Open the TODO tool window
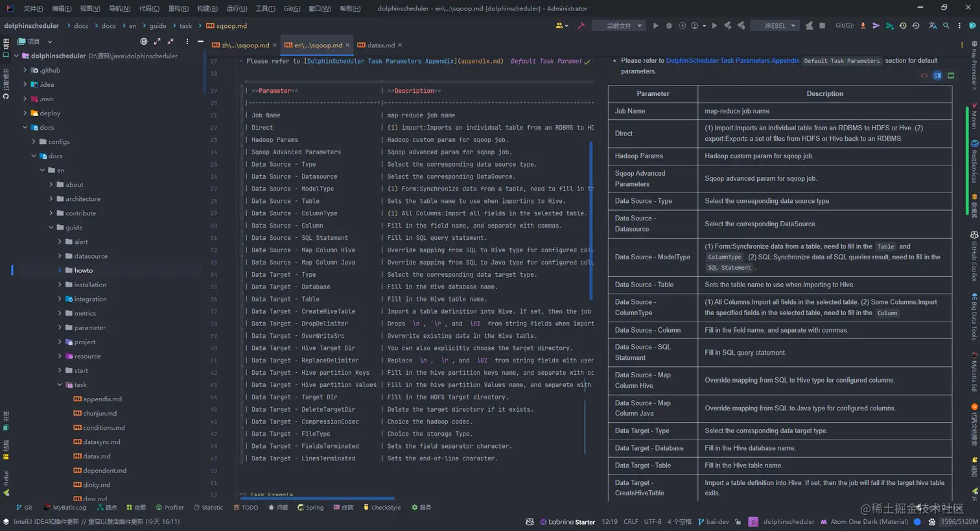The height and width of the screenshot is (531, 980). (246, 508)
